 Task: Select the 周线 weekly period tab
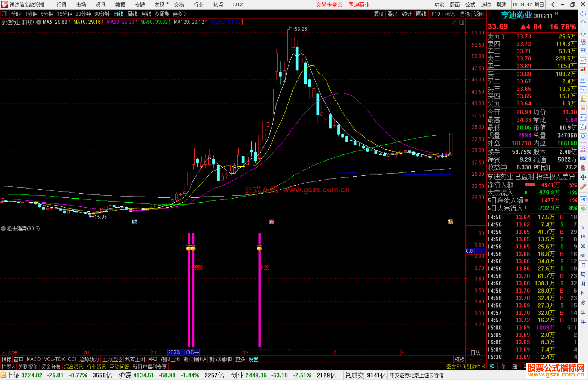click(x=132, y=14)
